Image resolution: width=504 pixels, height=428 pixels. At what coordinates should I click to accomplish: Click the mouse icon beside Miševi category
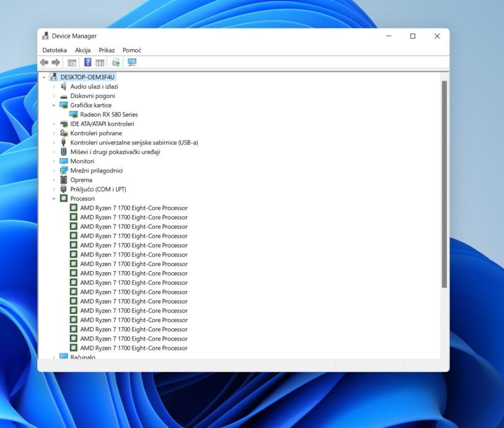point(63,152)
